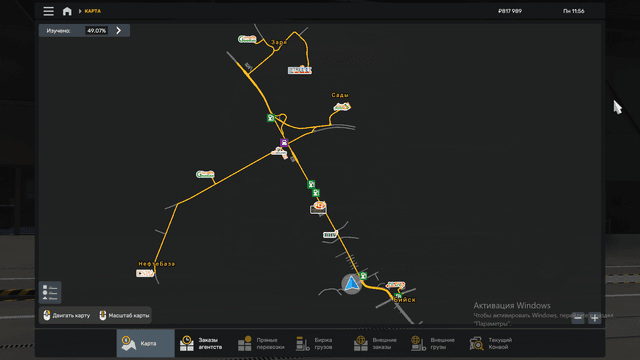Zoom in with the plus button
This screenshot has width=640, height=360.
tap(594, 318)
